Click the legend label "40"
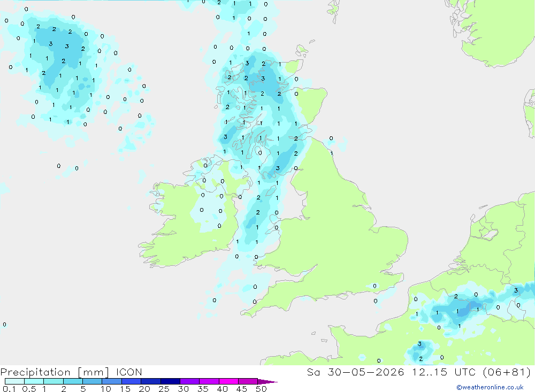The width and height of the screenshot is (535, 392). pos(223,389)
